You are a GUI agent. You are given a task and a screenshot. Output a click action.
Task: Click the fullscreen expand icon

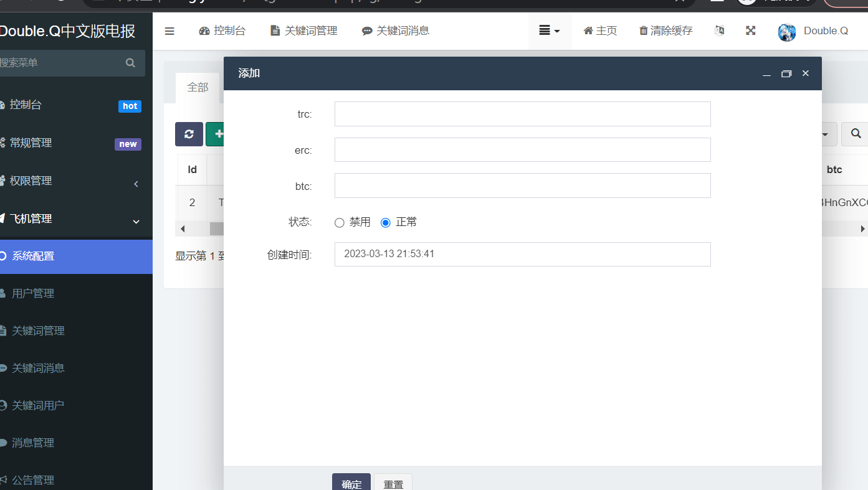point(751,31)
